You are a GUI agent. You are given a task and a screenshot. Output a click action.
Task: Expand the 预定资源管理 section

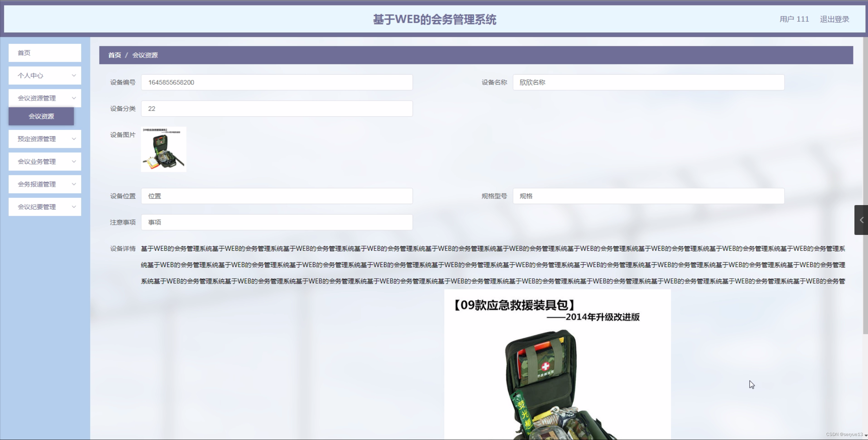click(44, 139)
